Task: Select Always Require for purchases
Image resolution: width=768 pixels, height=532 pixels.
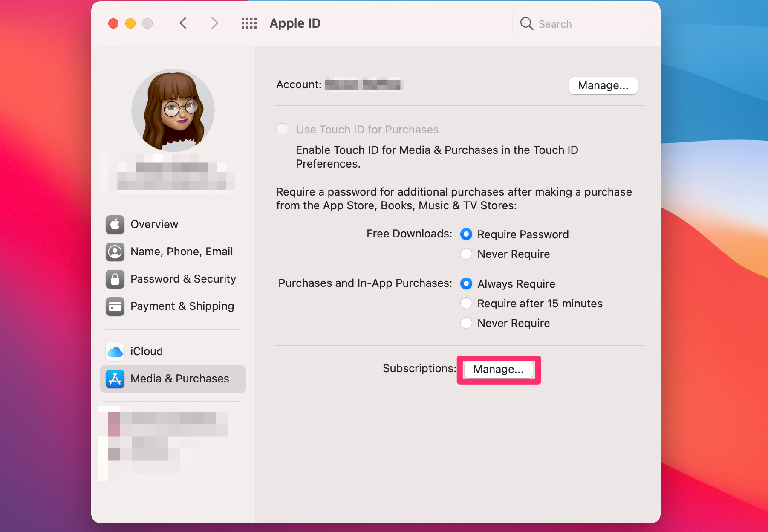Action: [466, 283]
